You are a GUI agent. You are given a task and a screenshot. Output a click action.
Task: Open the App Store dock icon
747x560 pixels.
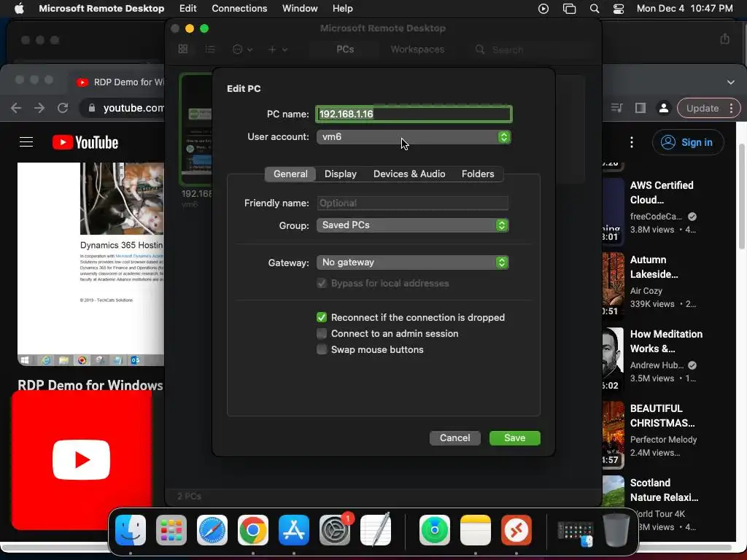[294, 530]
